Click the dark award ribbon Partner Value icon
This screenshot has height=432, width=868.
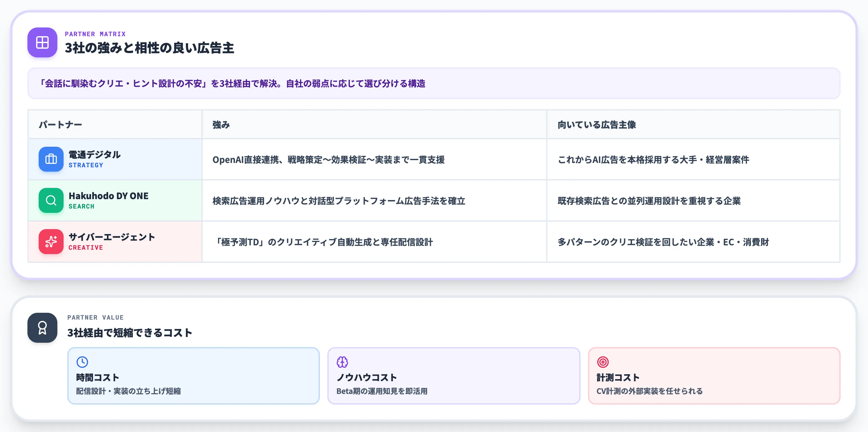tap(42, 327)
